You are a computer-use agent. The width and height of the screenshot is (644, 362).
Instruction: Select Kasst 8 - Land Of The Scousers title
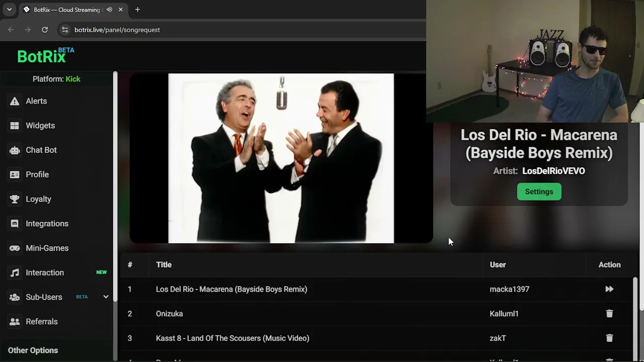click(232, 338)
